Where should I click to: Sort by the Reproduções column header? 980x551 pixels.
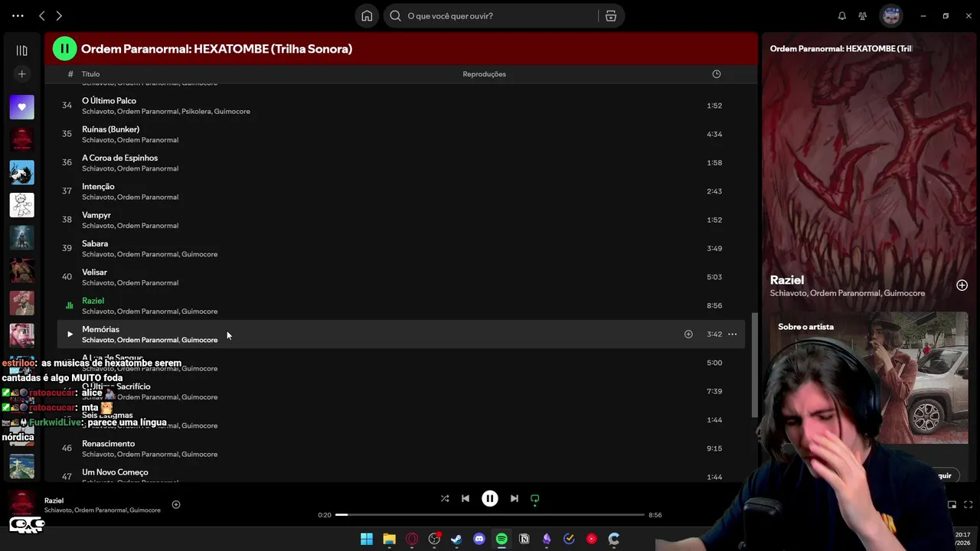pos(484,74)
